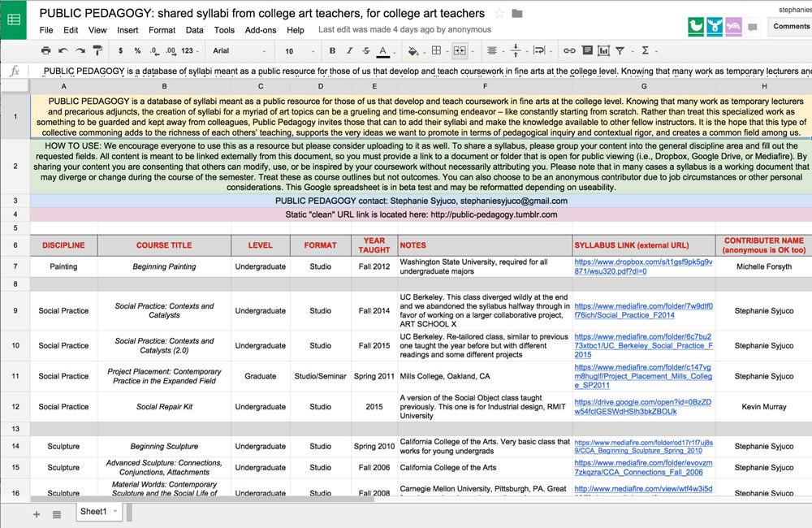Open the 123 more formats dropdown
The image size is (812, 528).
click(x=189, y=51)
